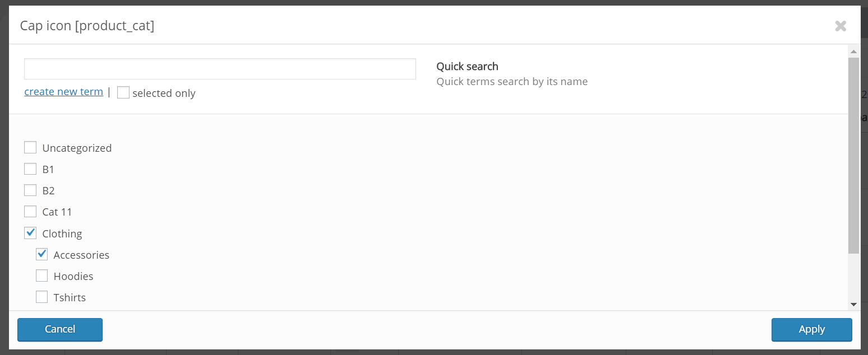This screenshot has width=868, height=355.
Task: Select the B2 category checkbox
Action: point(30,190)
